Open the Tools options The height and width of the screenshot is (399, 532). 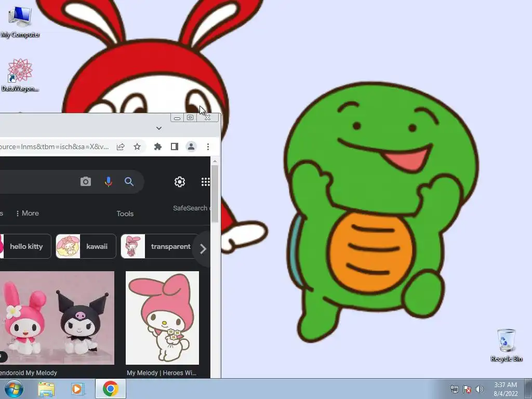click(x=125, y=214)
